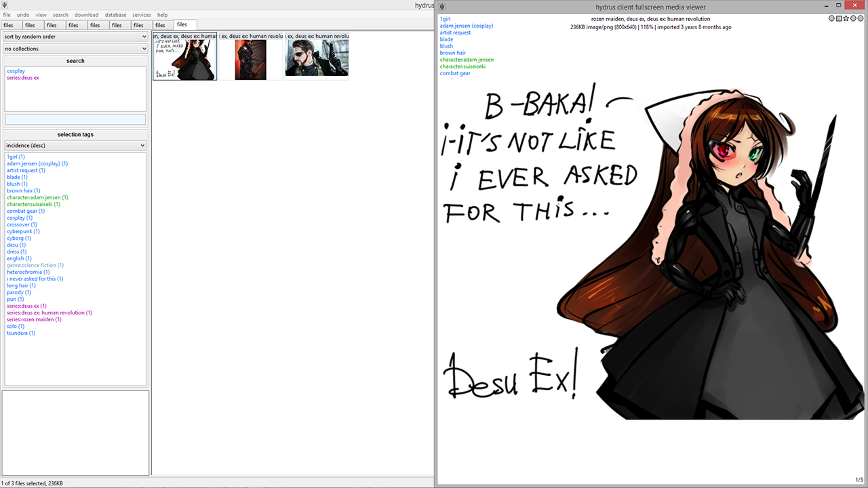Image resolution: width=868 pixels, height=488 pixels.
Task: Open the help menu
Action: 162,15
